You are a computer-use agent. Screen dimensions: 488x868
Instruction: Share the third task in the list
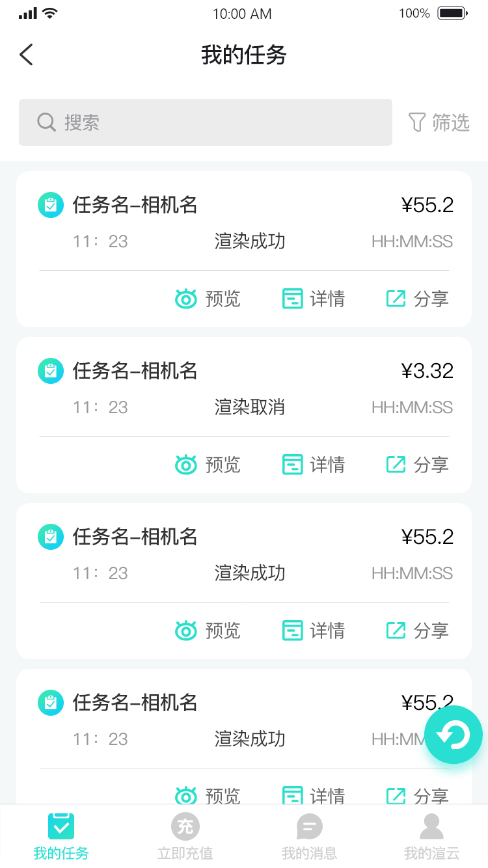(418, 631)
